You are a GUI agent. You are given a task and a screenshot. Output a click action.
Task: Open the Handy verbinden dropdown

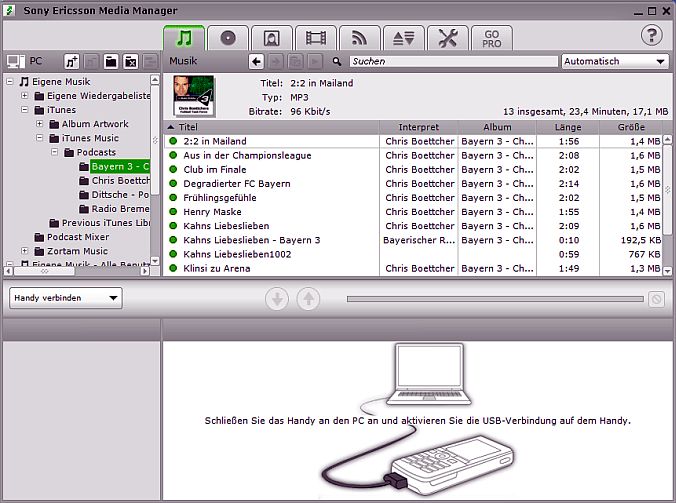[66, 298]
